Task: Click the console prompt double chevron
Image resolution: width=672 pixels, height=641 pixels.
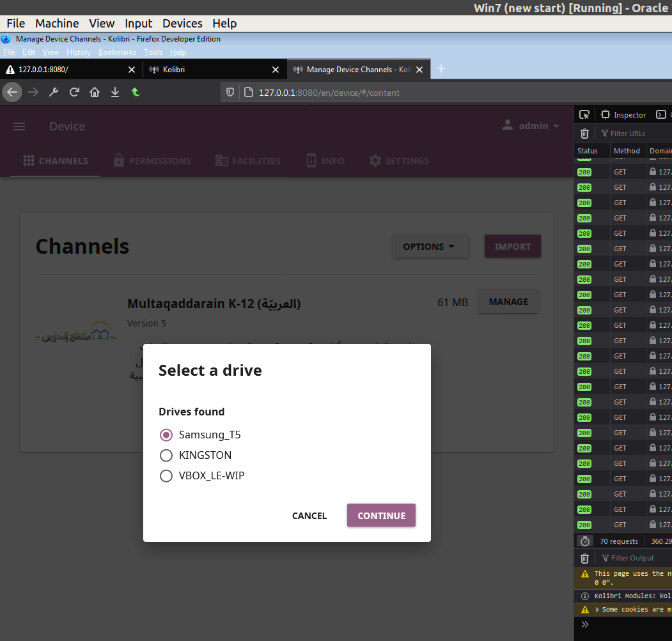Action: pos(585,624)
